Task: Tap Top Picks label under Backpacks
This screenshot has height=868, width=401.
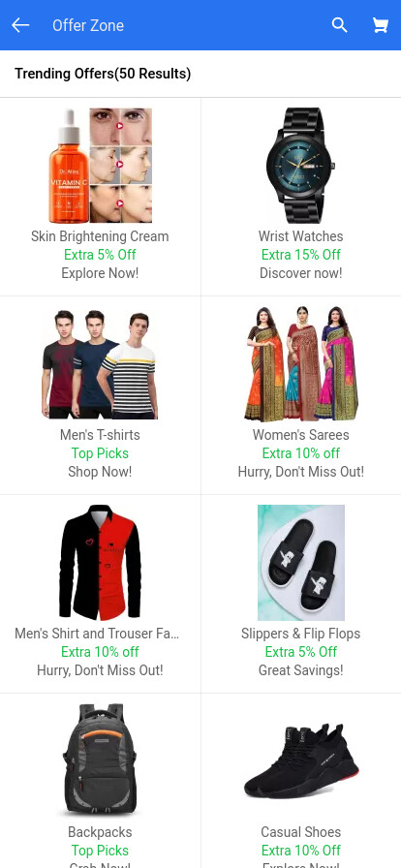Action: pyautogui.click(x=101, y=851)
